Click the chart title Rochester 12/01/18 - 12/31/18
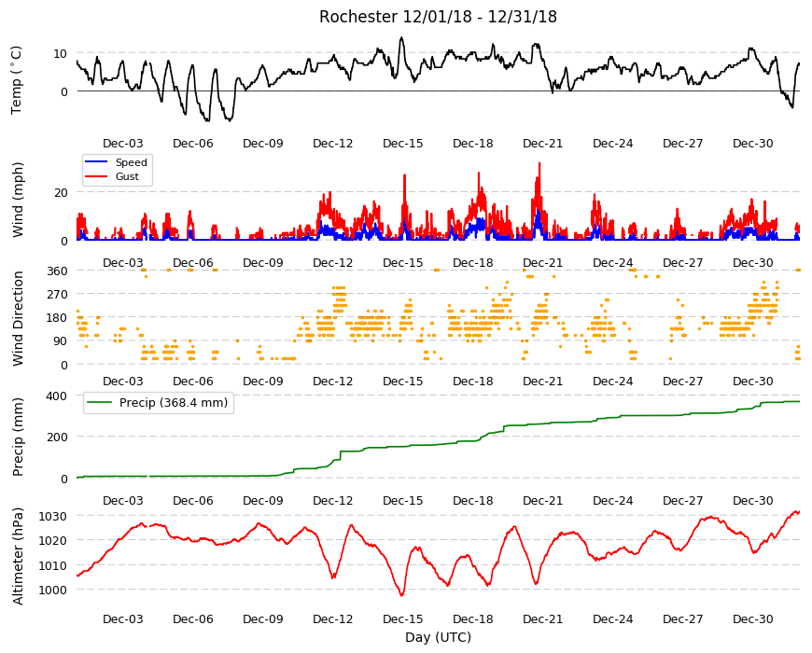Screen dimensions: 812x653 [x=438, y=17]
